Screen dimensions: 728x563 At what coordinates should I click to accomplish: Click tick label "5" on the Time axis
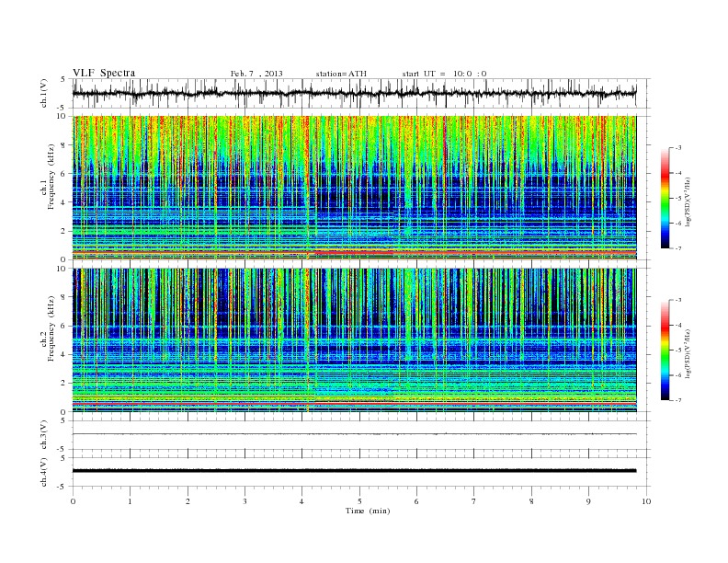359,501
